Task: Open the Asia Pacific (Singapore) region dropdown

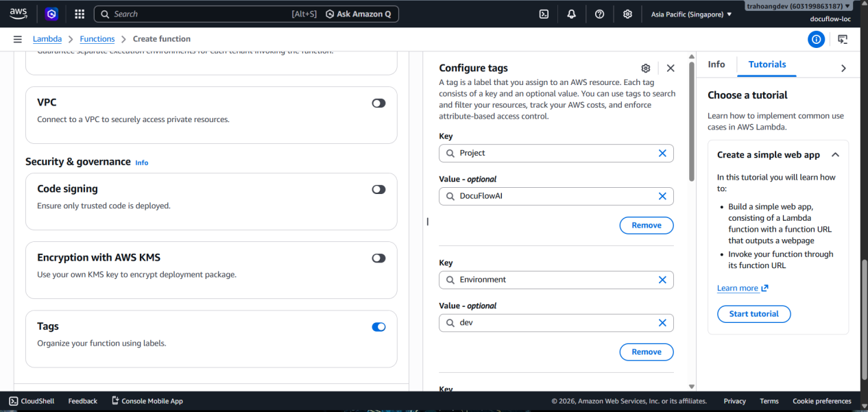Action: (x=691, y=14)
